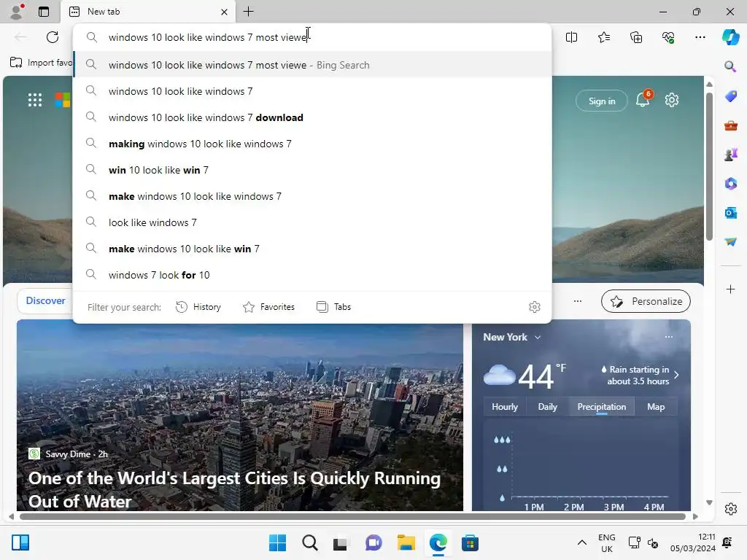This screenshot has height=560, width=747.
Task: Open File Explorer from the taskbar
Action: click(x=406, y=542)
